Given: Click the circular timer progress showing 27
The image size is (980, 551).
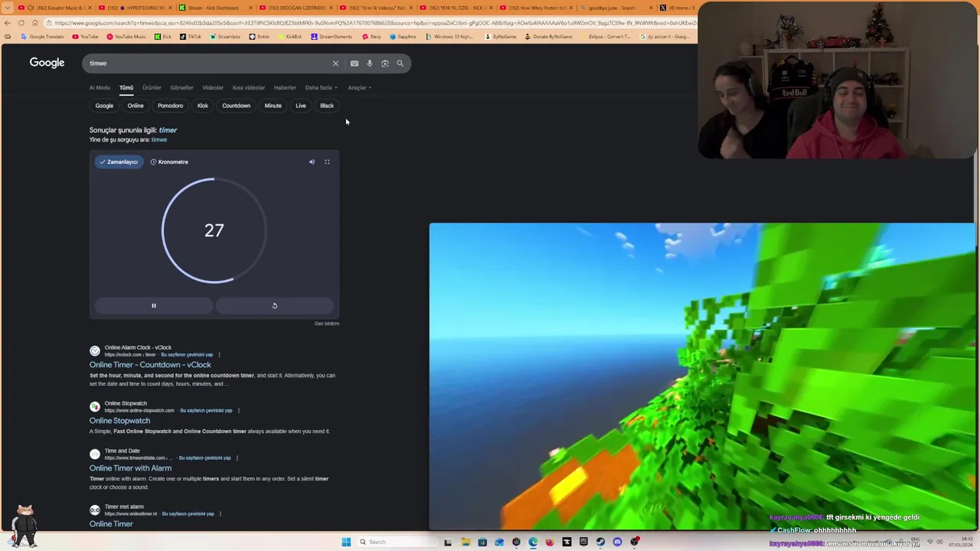Looking at the screenshot, I should 214,230.
